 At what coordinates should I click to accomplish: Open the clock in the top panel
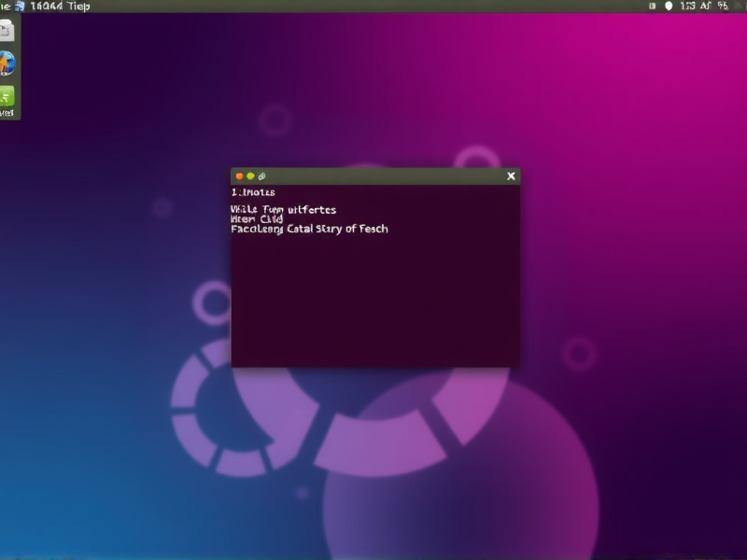(x=688, y=5)
